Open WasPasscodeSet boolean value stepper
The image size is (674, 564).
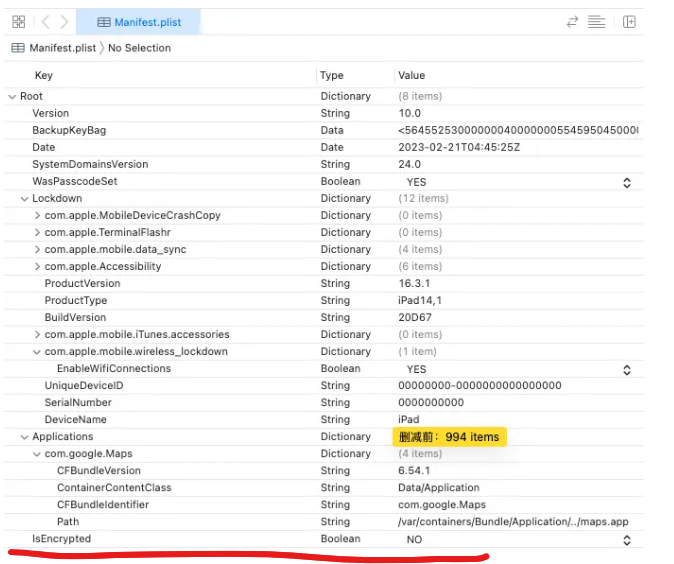point(627,183)
